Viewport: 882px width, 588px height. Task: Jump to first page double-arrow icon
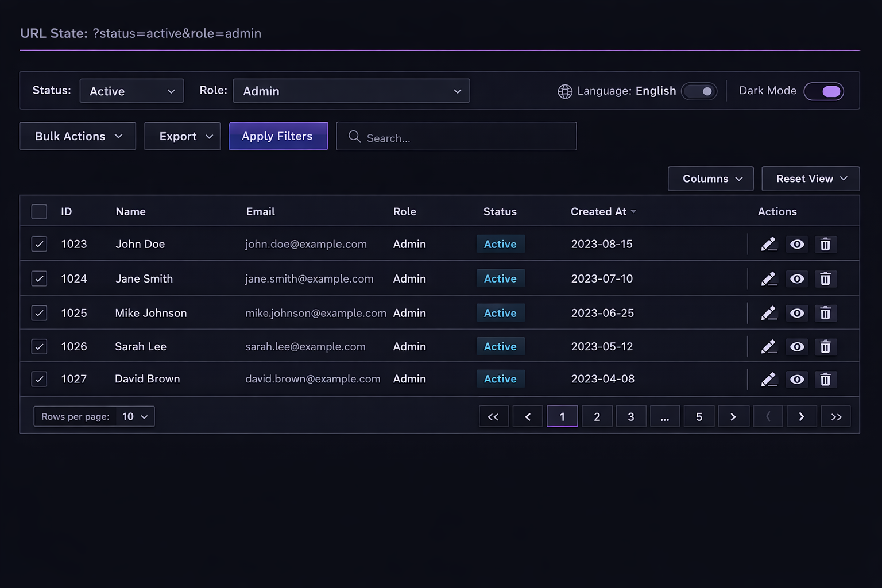[x=493, y=417]
